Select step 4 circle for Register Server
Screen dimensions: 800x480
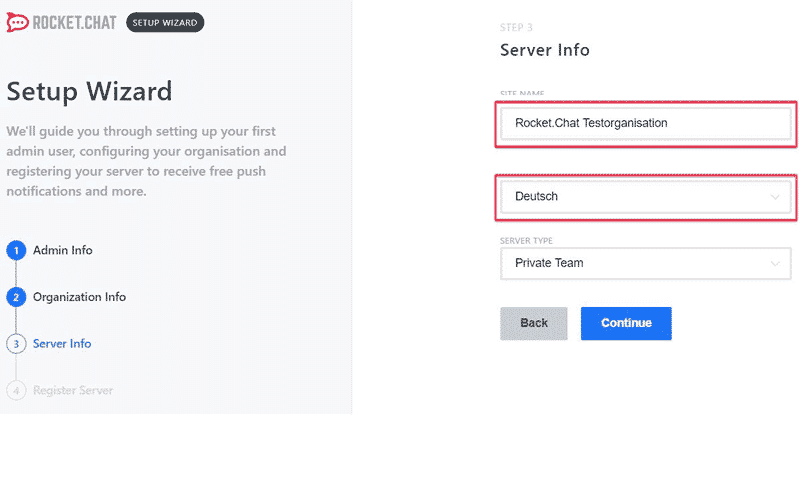tap(16, 390)
